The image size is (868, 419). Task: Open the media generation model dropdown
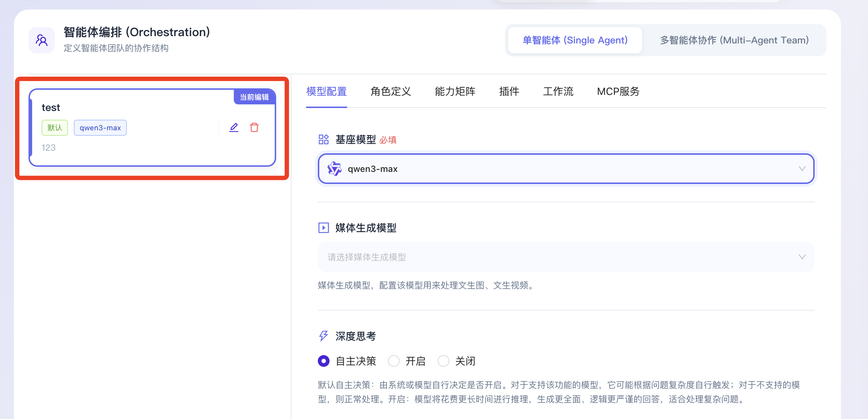[566, 257]
